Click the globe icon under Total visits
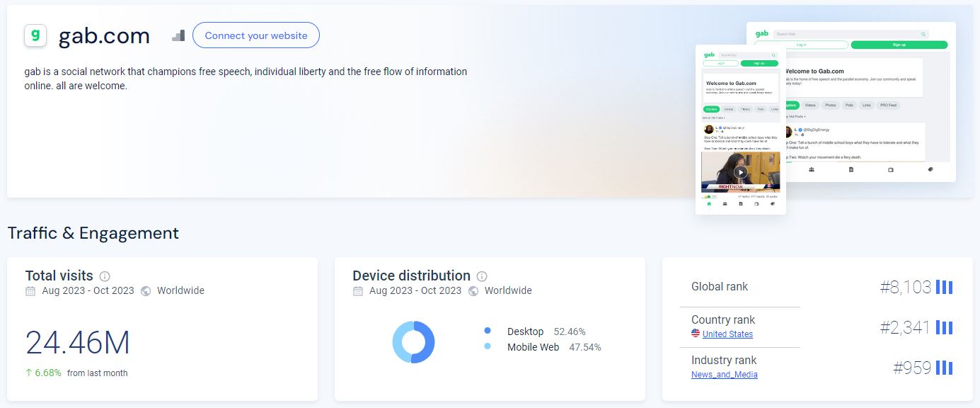Image resolution: width=980 pixels, height=408 pixels. click(x=146, y=291)
